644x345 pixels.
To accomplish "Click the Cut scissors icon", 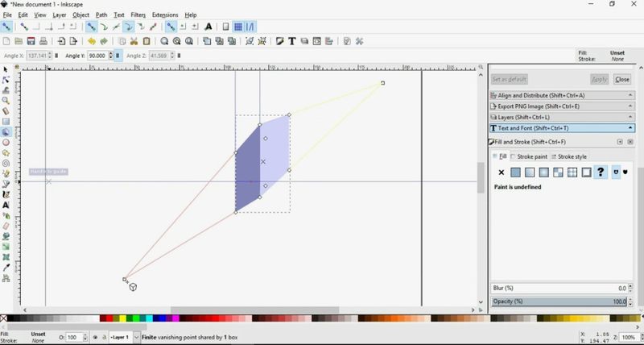I will click(x=134, y=41).
